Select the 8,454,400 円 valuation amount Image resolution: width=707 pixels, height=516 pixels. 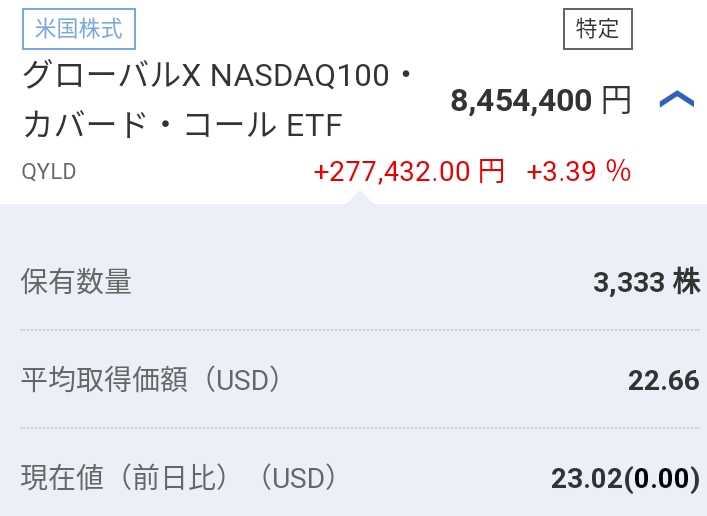click(x=541, y=100)
